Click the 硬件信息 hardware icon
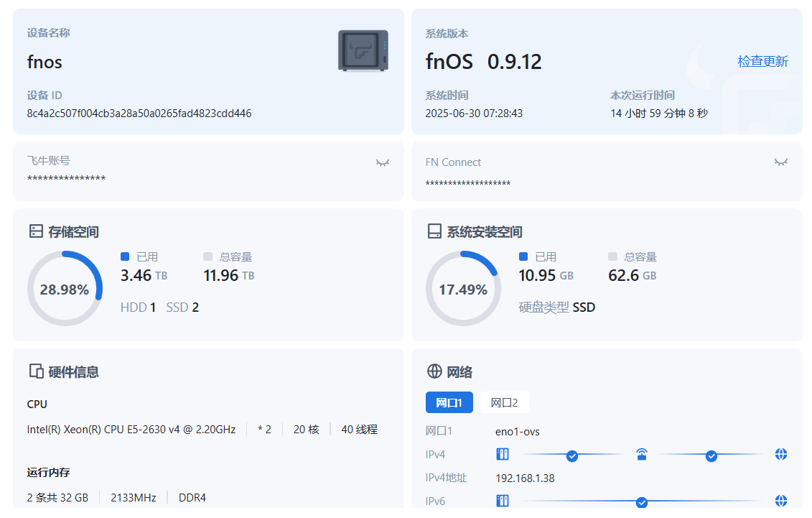Viewport: 812px width, 518px height. [36, 371]
